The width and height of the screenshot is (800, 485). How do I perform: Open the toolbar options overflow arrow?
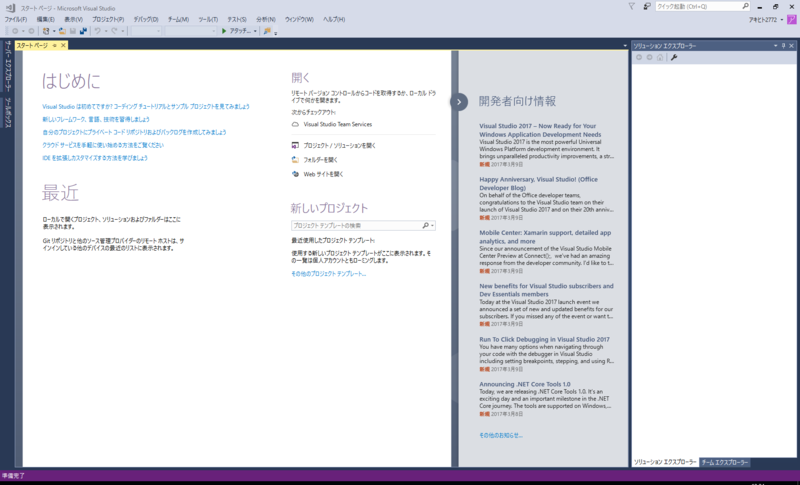276,33
